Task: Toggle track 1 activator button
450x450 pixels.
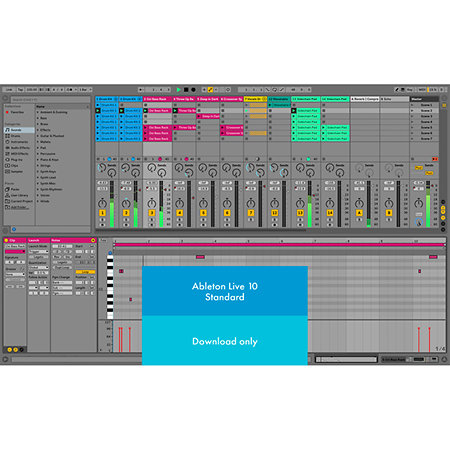Action: 102,213
